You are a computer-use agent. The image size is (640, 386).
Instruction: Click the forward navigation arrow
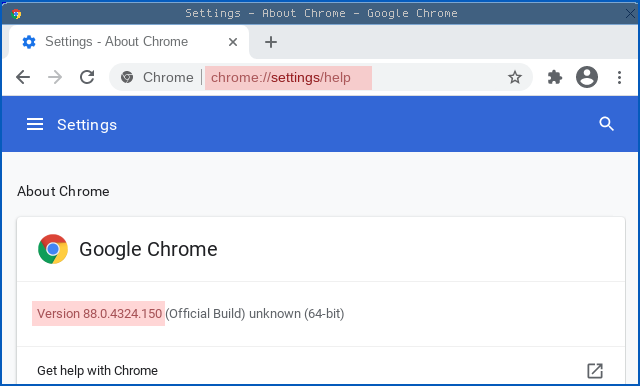[x=55, y=77]
